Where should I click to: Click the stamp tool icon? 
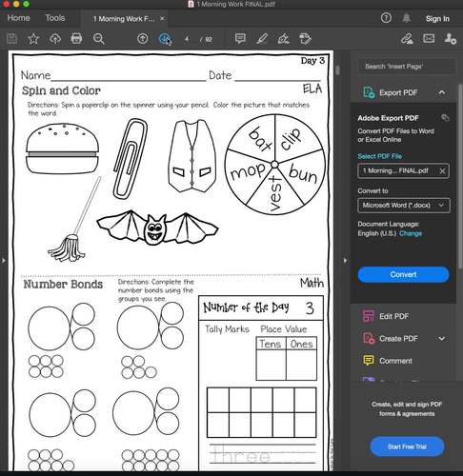click(305, 39)
